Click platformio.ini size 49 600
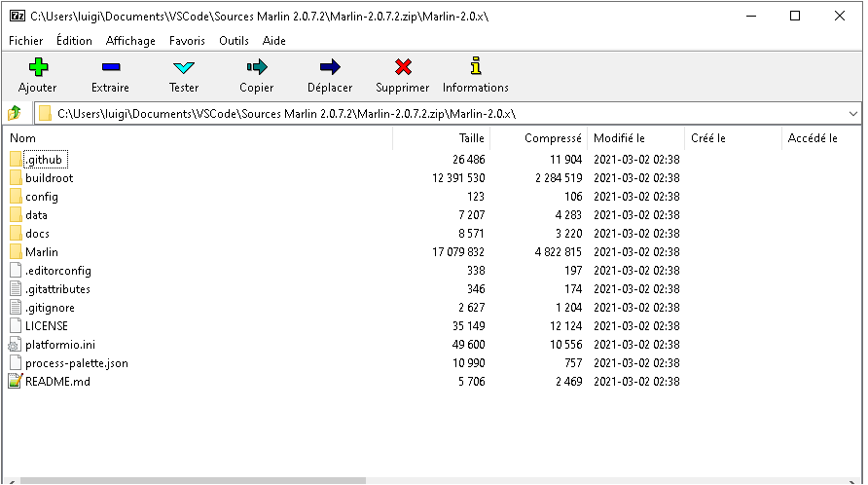This screenshot has height=485, width=868. [x=468, y=345]
